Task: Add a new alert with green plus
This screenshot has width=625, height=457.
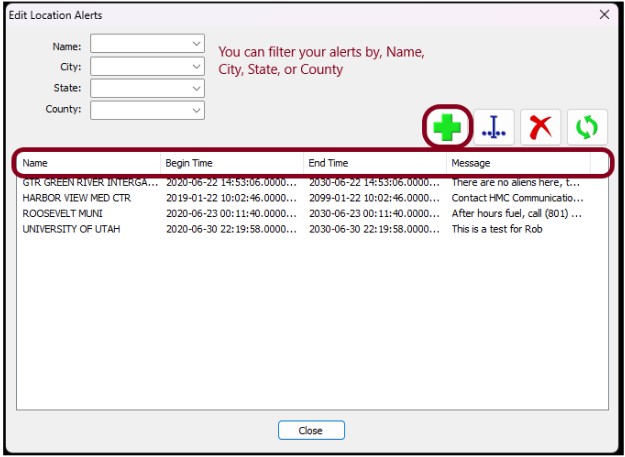Action: point(447,127)
